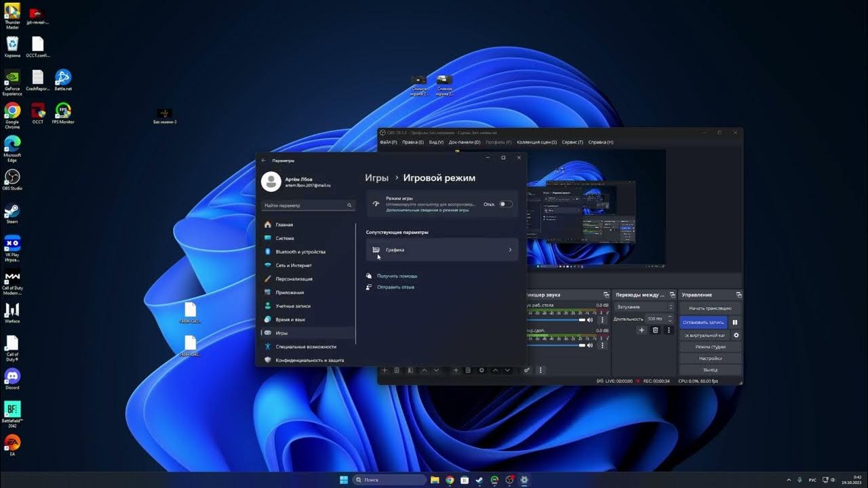Go back with the Settings back arrow
868x488 pixels.
pyautogui.click(x=264, y=161)
